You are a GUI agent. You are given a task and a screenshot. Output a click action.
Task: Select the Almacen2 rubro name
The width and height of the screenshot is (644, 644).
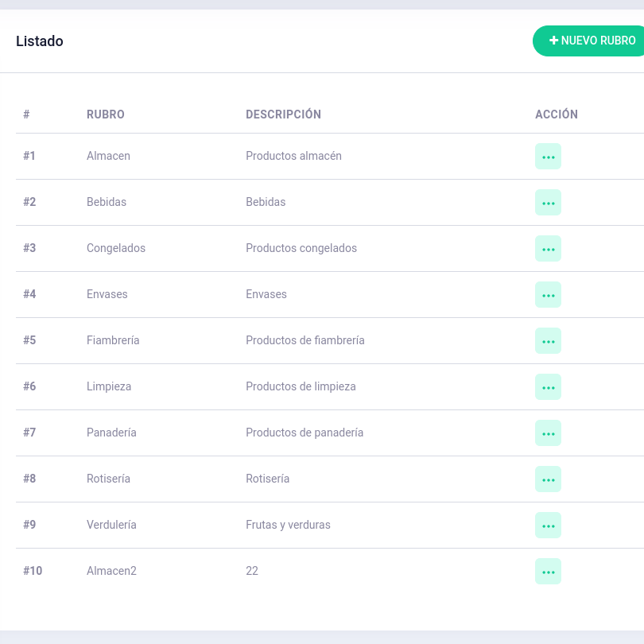[111, 571]
